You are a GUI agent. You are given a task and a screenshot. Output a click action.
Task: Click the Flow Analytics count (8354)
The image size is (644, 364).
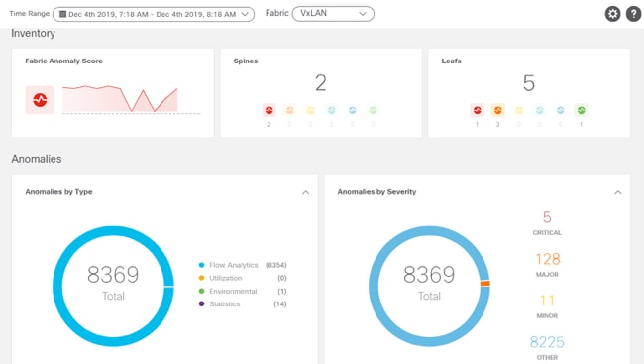(x=276, y=265)
